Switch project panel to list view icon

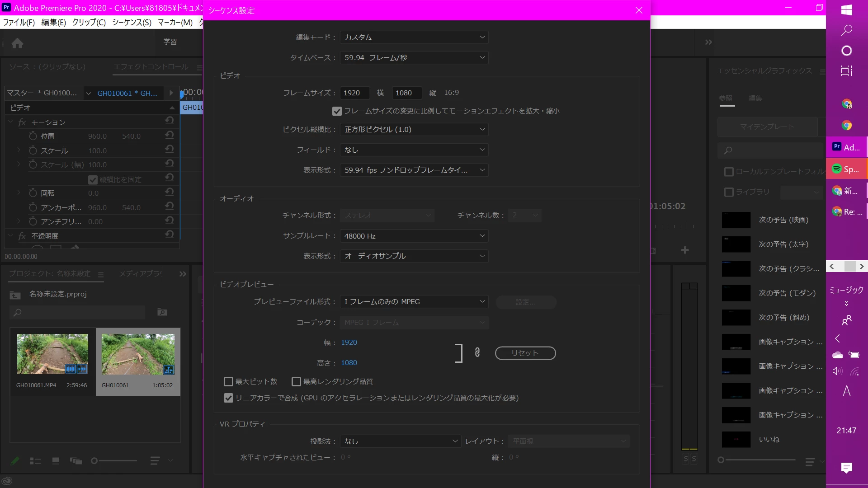coord(35,461)
